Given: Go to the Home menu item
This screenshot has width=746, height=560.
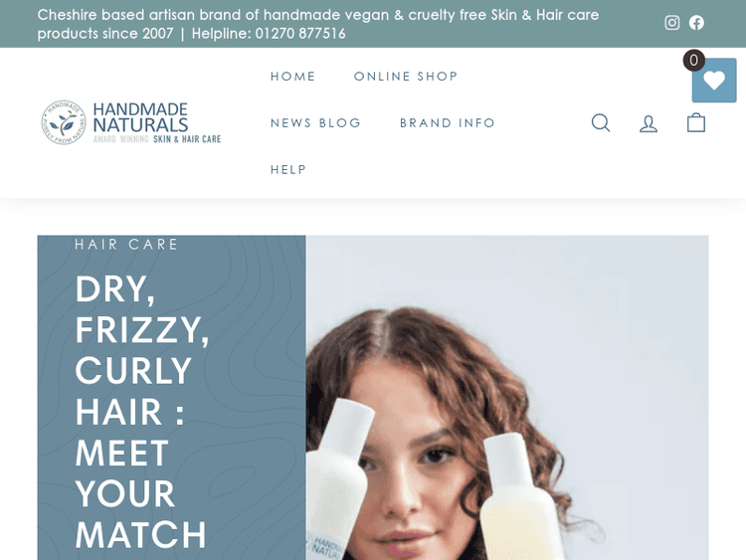Looking at the screenshot, I should [x=293, y=77].
